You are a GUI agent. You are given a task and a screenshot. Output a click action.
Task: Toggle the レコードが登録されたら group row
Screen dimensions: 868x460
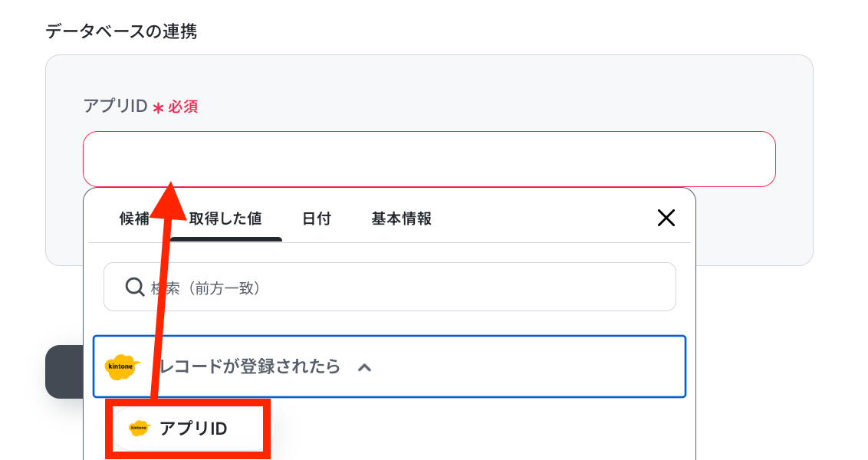point(390,366)
